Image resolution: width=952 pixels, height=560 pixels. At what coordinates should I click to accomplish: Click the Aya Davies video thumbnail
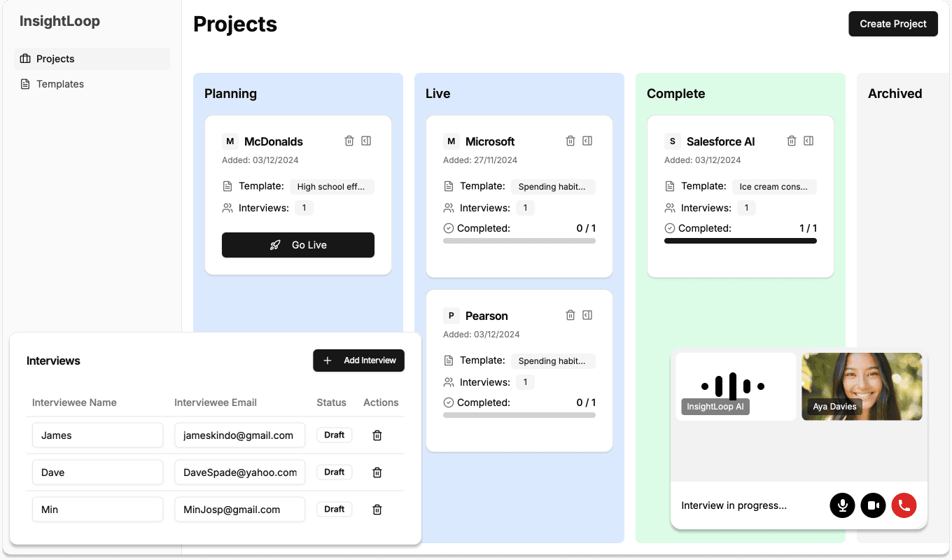862,386
